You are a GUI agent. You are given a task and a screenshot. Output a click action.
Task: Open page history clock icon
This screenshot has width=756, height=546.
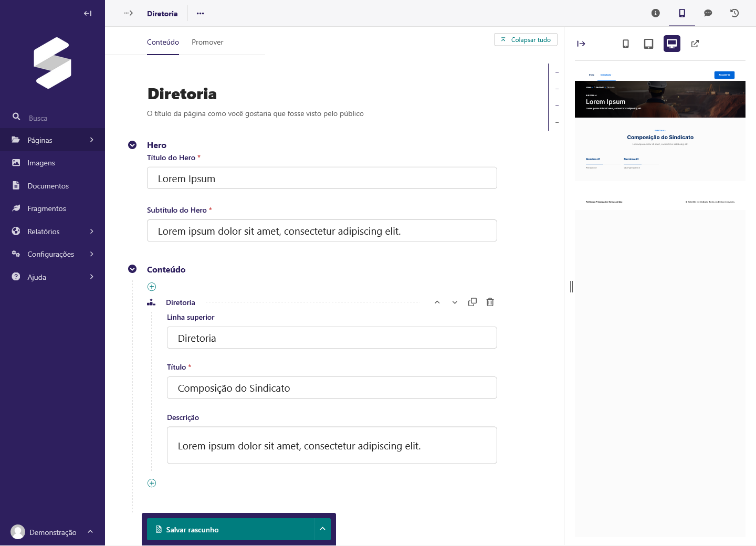tap(734, 13)
